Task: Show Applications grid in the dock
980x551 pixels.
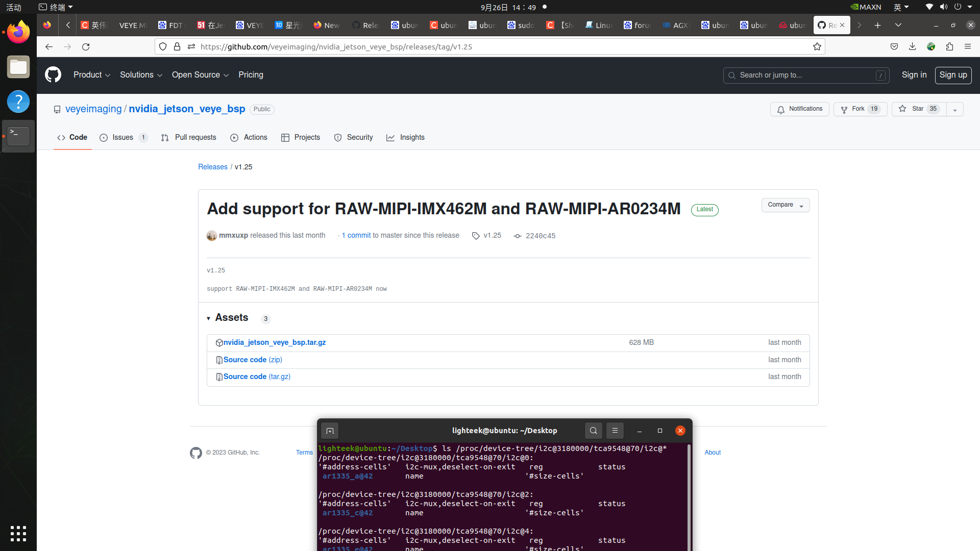Action: pyautogui.click(x=18, y=534)
